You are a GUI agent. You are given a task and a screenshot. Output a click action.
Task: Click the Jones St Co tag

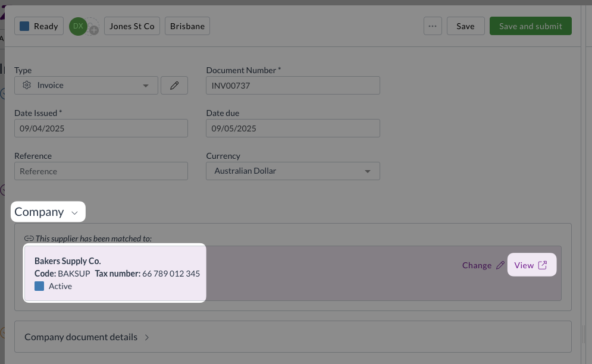tap(132, 26)
